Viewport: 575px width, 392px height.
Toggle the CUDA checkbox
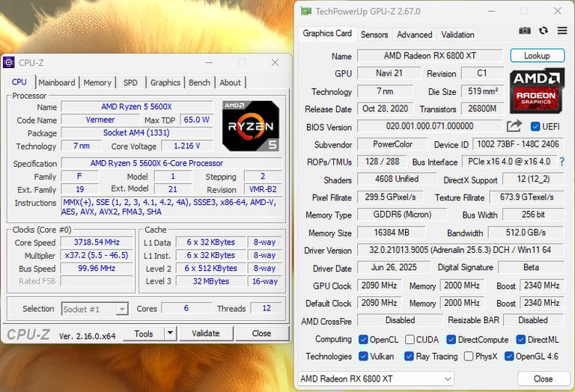[410, 340]
